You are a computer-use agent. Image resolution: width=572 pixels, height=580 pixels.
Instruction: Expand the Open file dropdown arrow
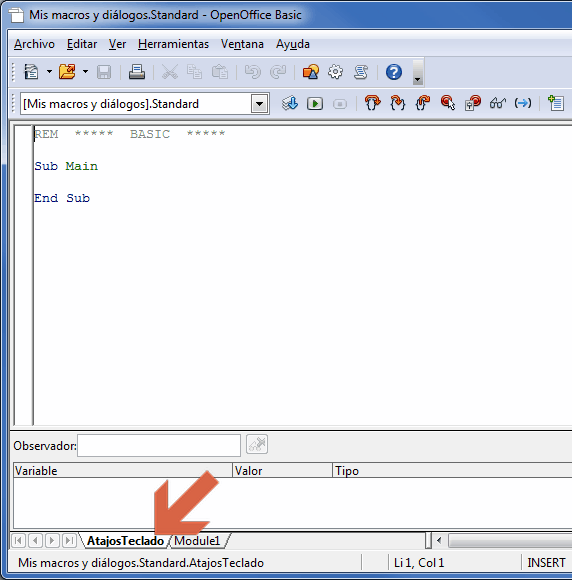[x=85, y=72]
